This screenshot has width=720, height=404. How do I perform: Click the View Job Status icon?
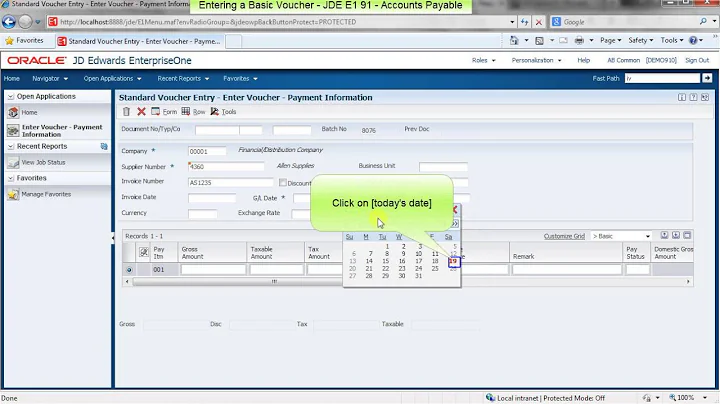pyautogui.click(x=13, y=163)
